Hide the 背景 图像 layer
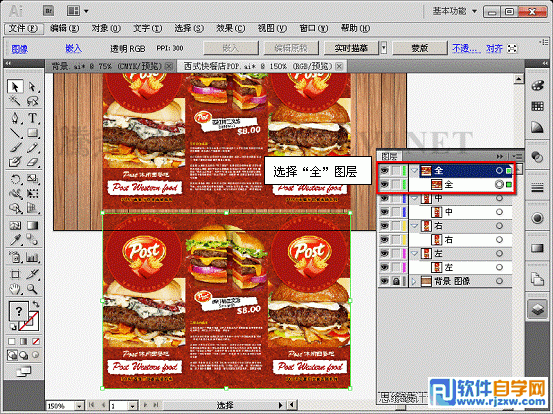The height and width of the screenshot is (414, 553). 384,281
